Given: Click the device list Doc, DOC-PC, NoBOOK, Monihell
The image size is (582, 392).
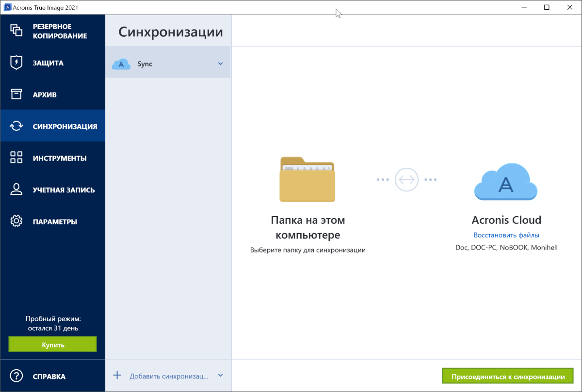Looking at the screenshot, I should (506, 248).
